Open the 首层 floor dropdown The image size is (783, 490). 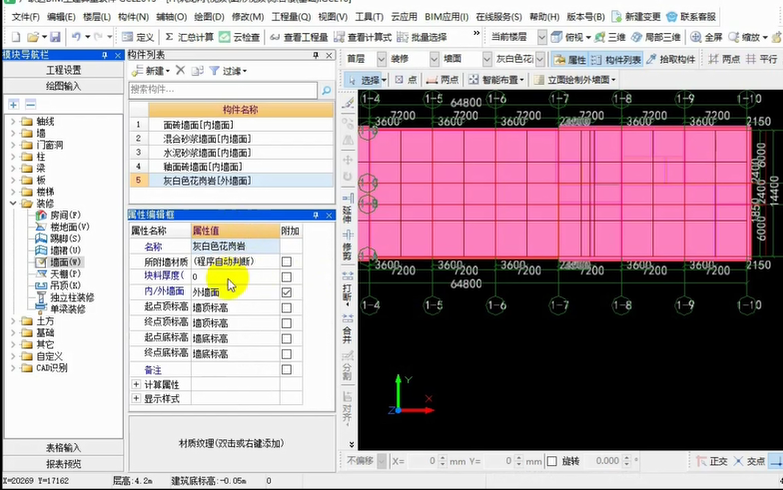382,59
